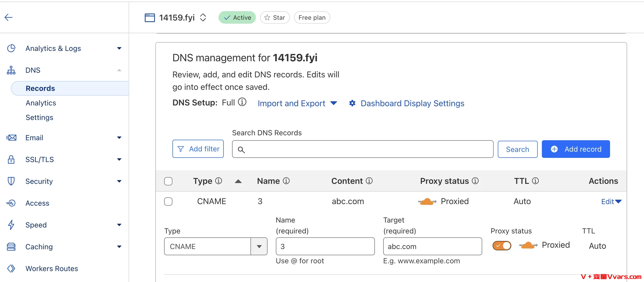The width and height of the screenshot is (644, 282).
Task: Click the orange cloud icon in the CNAME row
Action: [x=427, y=202]
